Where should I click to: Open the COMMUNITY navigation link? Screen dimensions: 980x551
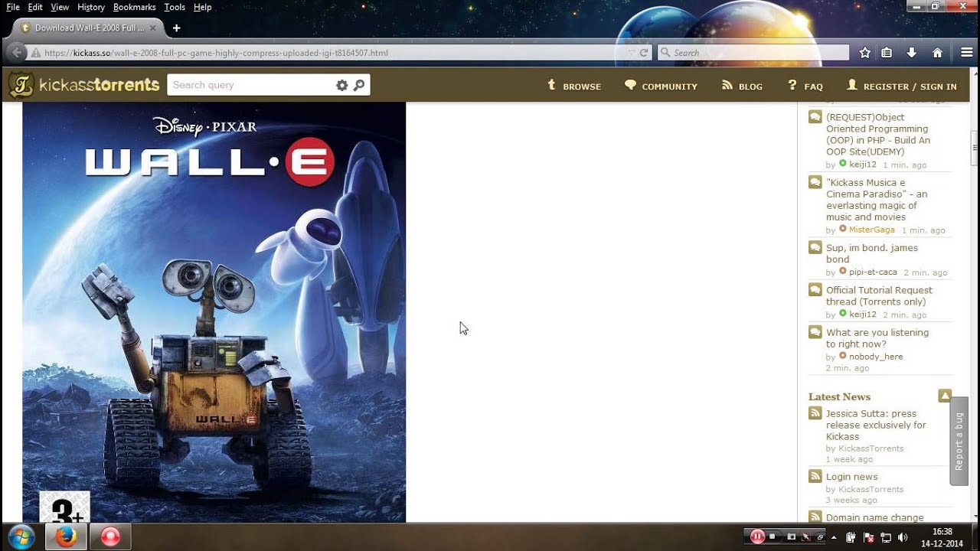click(x=661, y=86)
